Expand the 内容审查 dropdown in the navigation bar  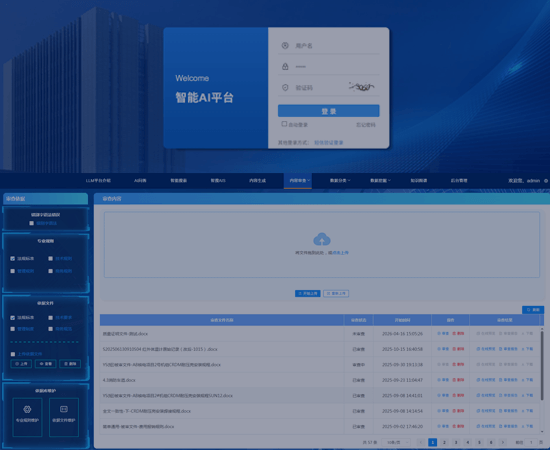click(x=298, y=181)
